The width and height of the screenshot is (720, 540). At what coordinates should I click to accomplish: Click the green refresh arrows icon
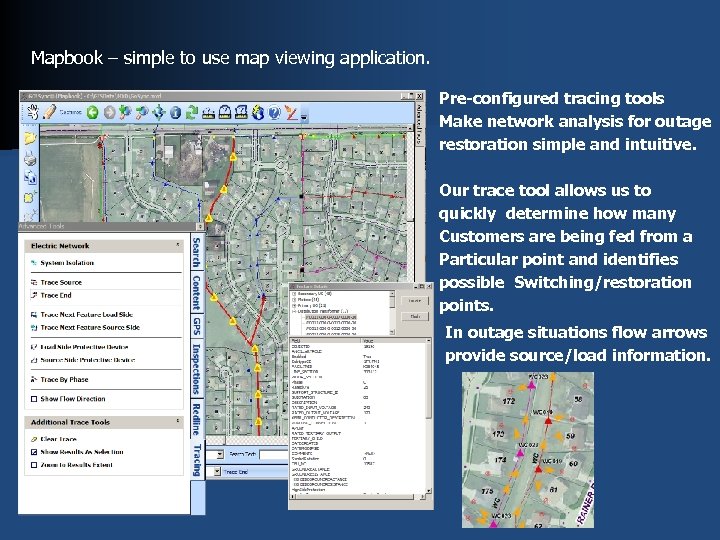click(192, 112)
